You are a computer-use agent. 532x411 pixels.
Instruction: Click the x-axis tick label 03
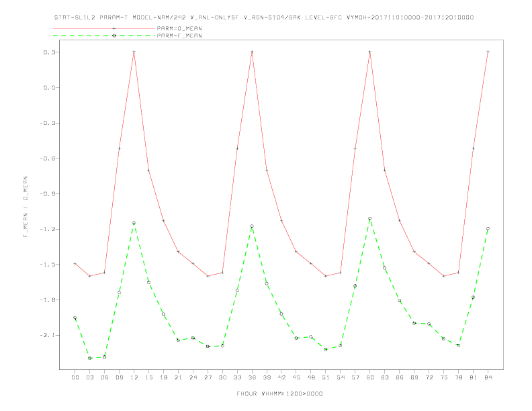pos(90,377)
